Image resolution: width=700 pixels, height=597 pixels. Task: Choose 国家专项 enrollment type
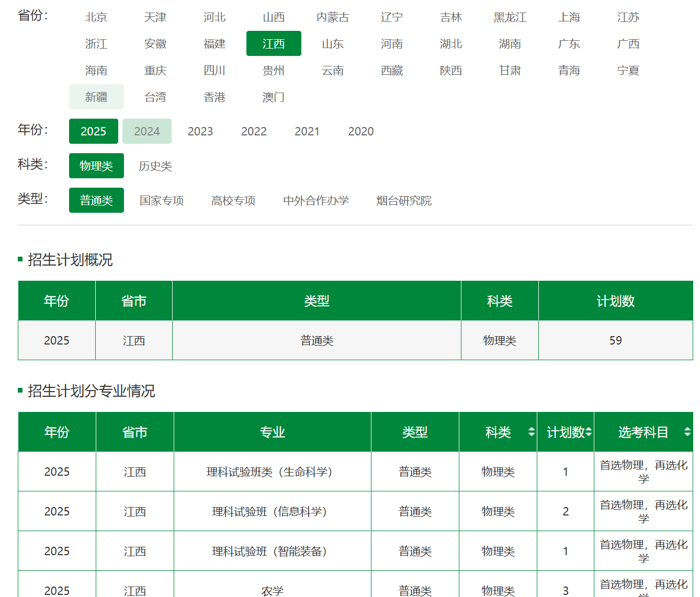[162, 201]
